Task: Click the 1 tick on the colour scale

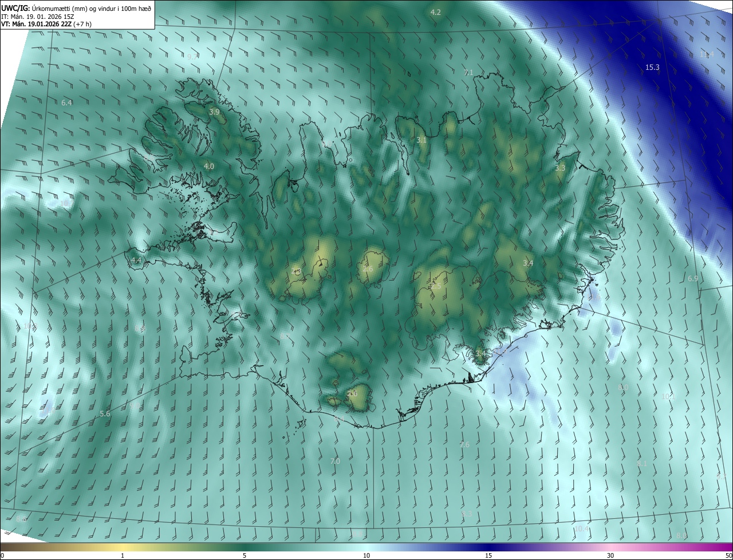Action: (x=123, y=555)
